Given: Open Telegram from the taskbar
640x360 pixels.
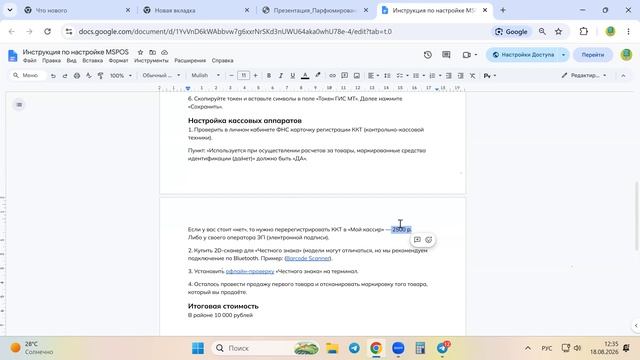Looking at the screenshot, I should pyautogui.click(x=354, y=348).
